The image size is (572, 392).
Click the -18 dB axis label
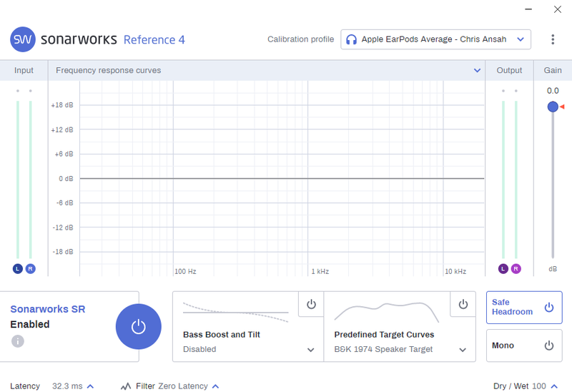(x=63, y=252)
